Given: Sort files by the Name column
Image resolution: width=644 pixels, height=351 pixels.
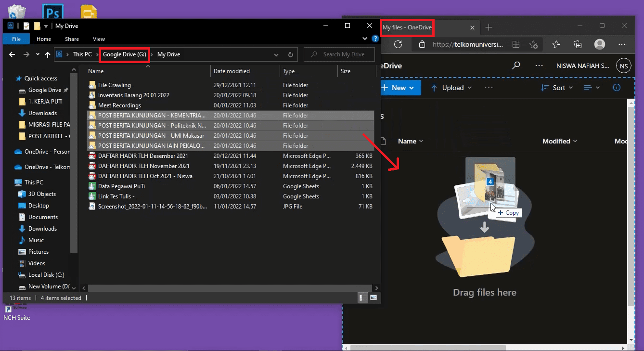Looking at the screenshot, I should pyautogui.click(x=149, y=71).
